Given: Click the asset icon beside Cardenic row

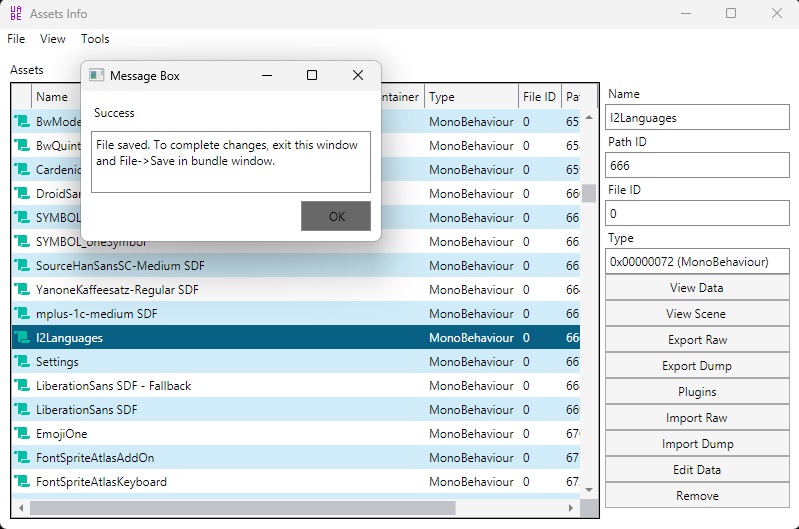Looking at the screenshot, I should click(22, 169).
